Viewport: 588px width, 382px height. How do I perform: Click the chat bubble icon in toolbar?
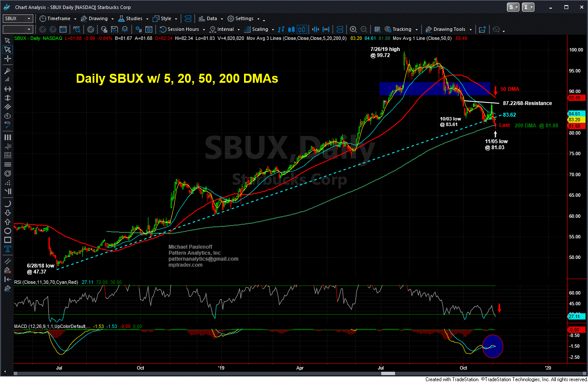pos(496,29)
